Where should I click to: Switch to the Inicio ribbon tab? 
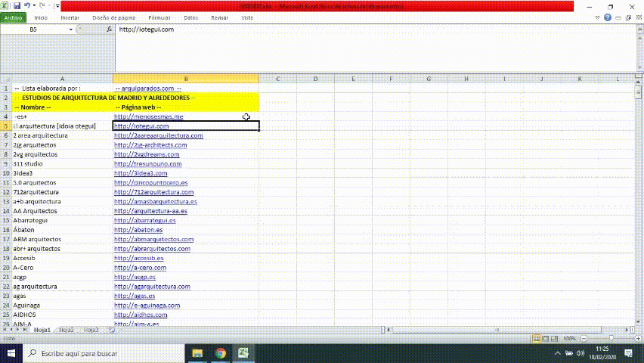41,17
